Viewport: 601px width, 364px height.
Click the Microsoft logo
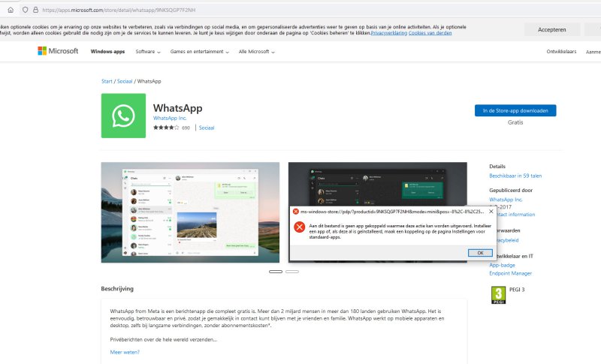click(x=58, y=51)
